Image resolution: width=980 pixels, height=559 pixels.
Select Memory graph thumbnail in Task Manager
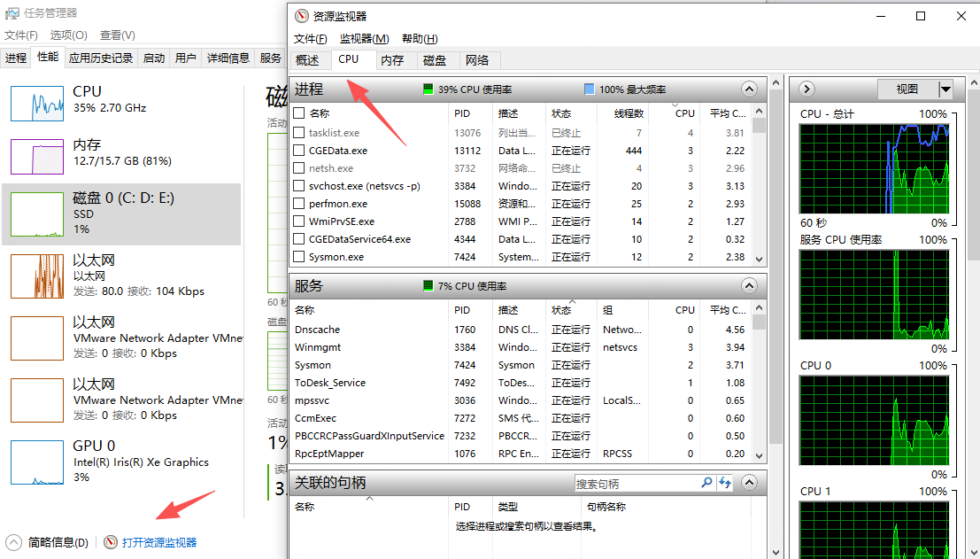tap(37, 156)
